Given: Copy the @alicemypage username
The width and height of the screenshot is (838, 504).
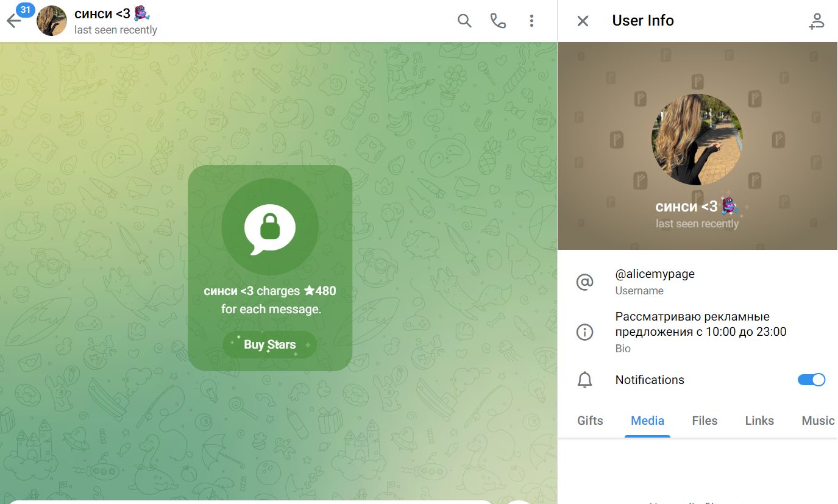Looking at the screenshot, I should [655, 274].
